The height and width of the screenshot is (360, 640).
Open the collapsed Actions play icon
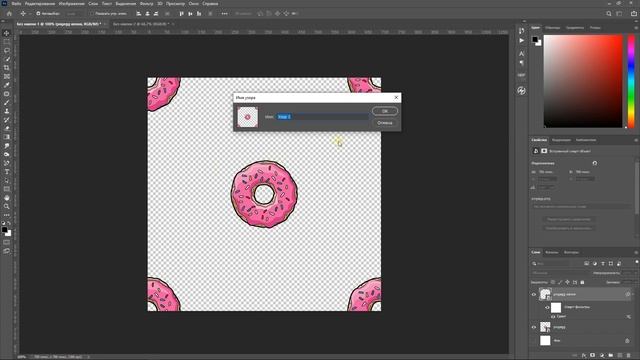coord(522,40)
